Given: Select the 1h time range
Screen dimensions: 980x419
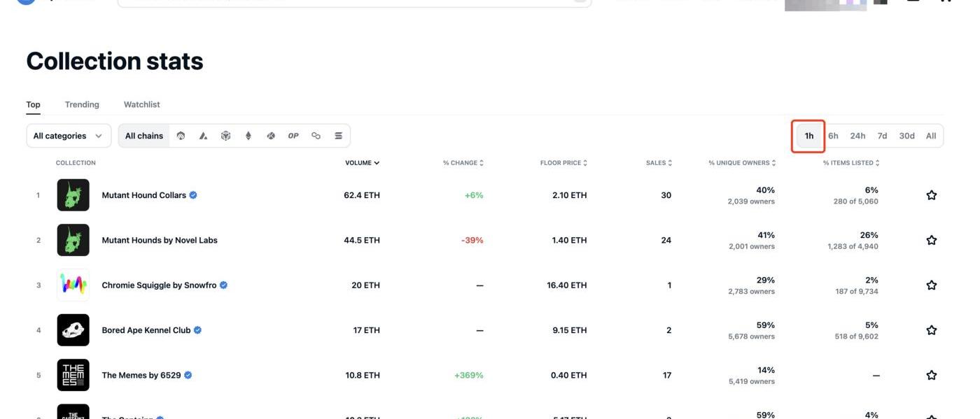Looking at the screenshot, I should coord(809,136).
